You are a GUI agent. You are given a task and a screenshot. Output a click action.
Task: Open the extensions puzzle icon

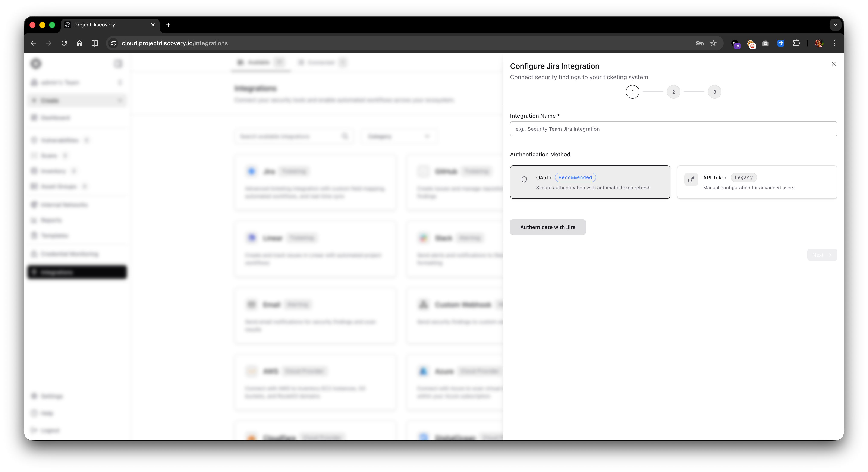click(x=796, y=43)
